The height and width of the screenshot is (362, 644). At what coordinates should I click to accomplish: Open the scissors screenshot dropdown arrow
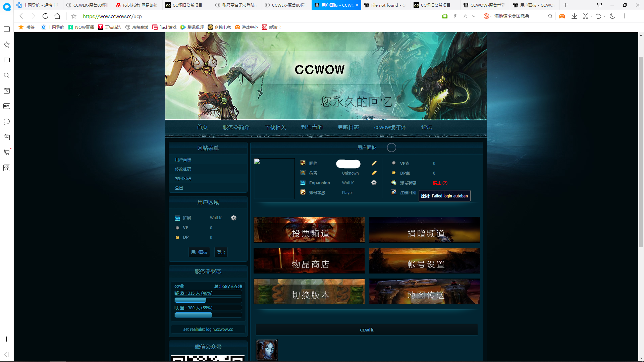(x=591, y=16)
